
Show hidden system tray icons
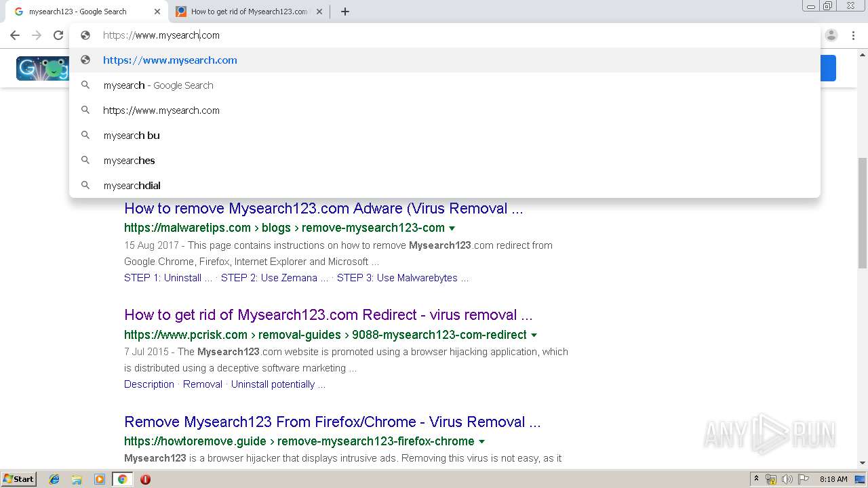[757, 479]
